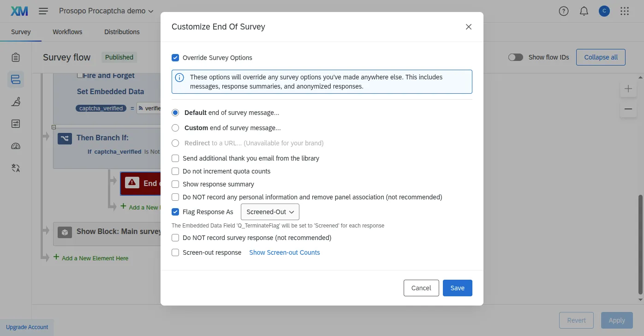The image size is (644, 336).
Task: Open the Builder clipboard sidebar icon
Action: (16, 57)
